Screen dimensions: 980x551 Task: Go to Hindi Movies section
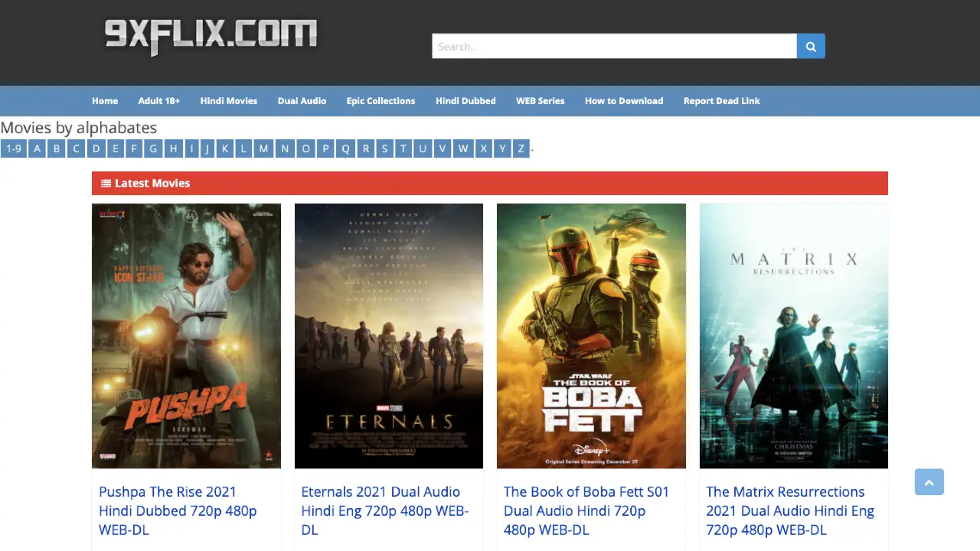229,101
